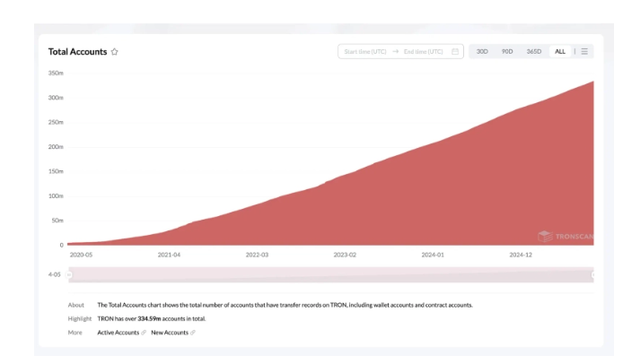
Task: Click the chart area near 2023-02
Action: (345, 206)
